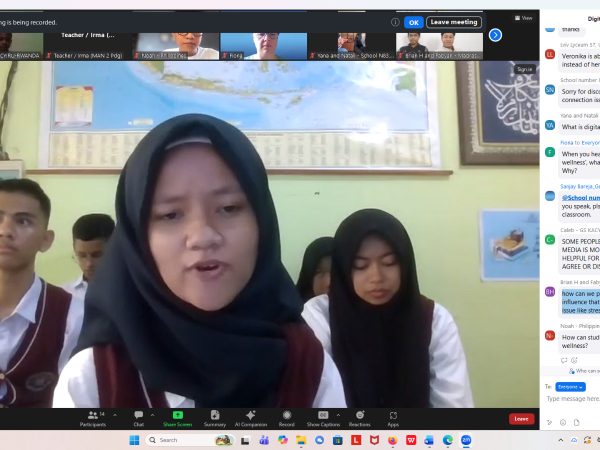Open the Everyone recipient dropdown
Image resolution: width=600 pixels, height=450 pixels.
pos(570,386)
